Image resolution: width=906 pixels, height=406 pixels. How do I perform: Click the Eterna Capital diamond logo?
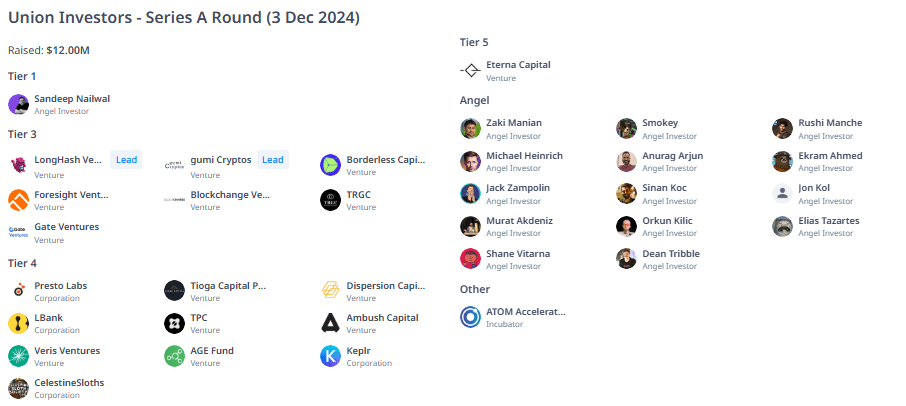[471, 70]
